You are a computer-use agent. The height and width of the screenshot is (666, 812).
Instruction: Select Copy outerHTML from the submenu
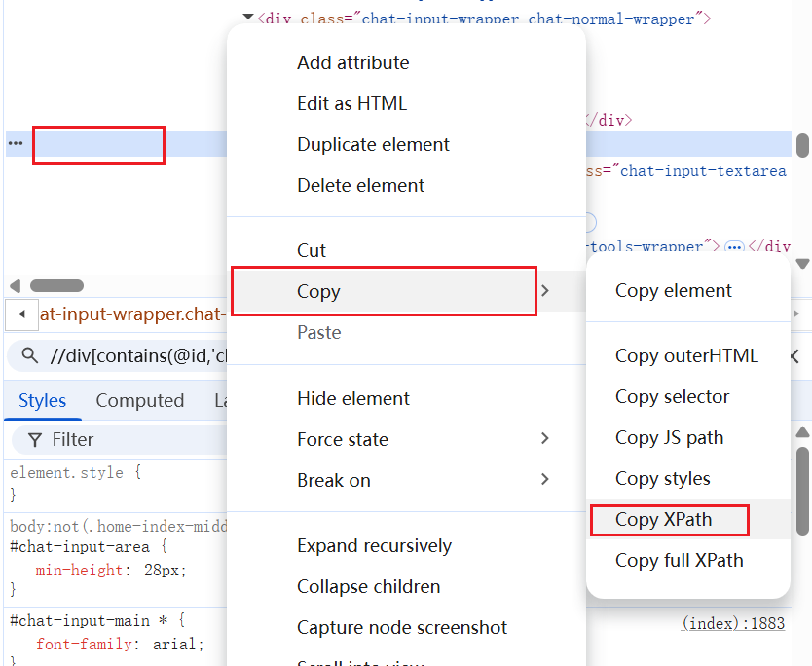coord(686,355)
